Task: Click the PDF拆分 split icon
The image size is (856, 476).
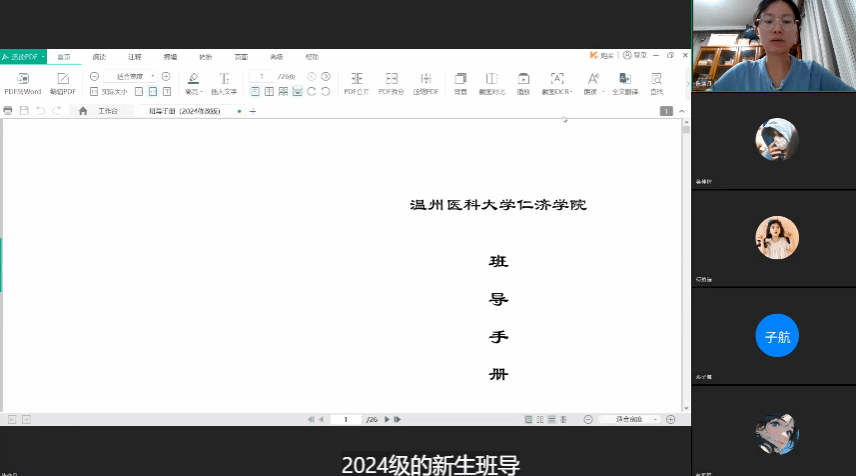Action: (391, 81)
